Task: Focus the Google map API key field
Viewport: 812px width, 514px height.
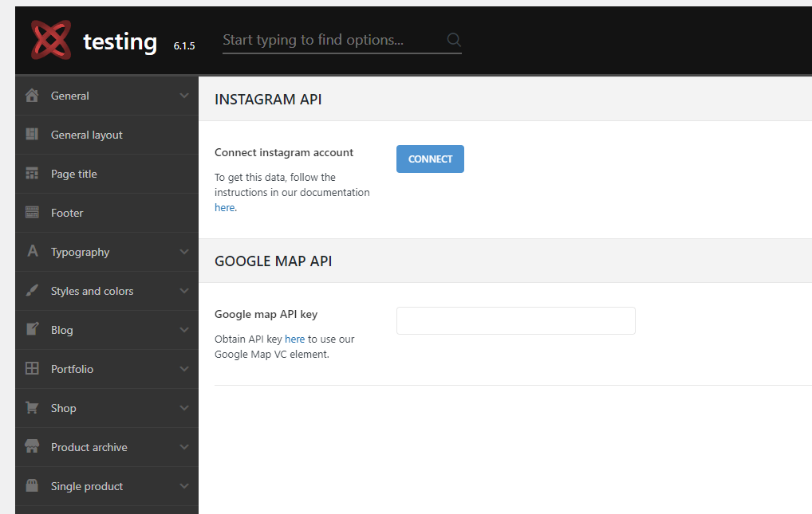Action: point(516,320)
